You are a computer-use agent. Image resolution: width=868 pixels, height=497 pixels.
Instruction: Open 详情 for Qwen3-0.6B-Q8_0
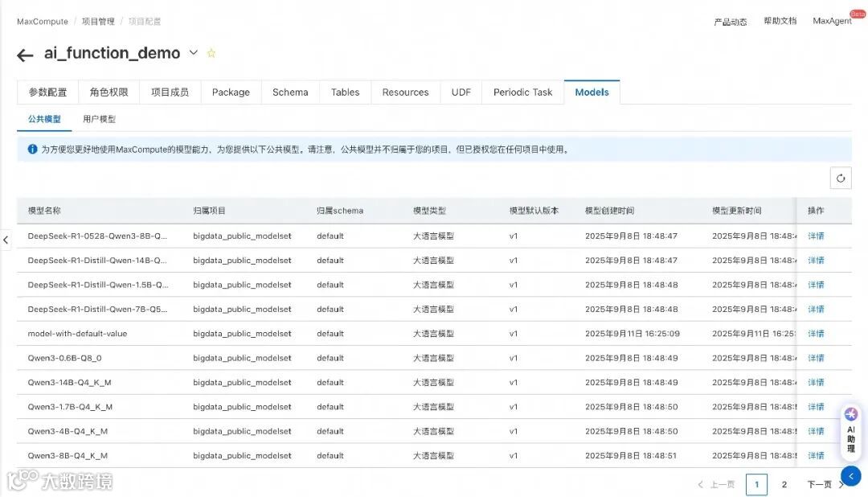coord(816,357)
